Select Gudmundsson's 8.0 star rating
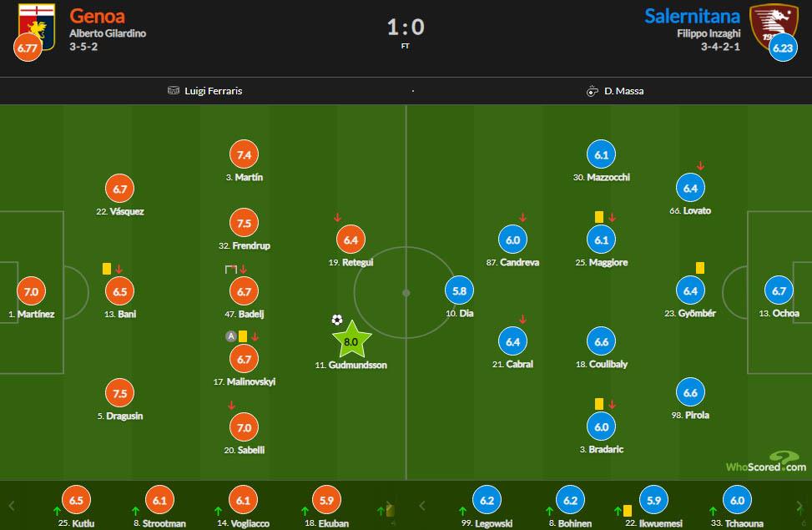 click(351, 341)
